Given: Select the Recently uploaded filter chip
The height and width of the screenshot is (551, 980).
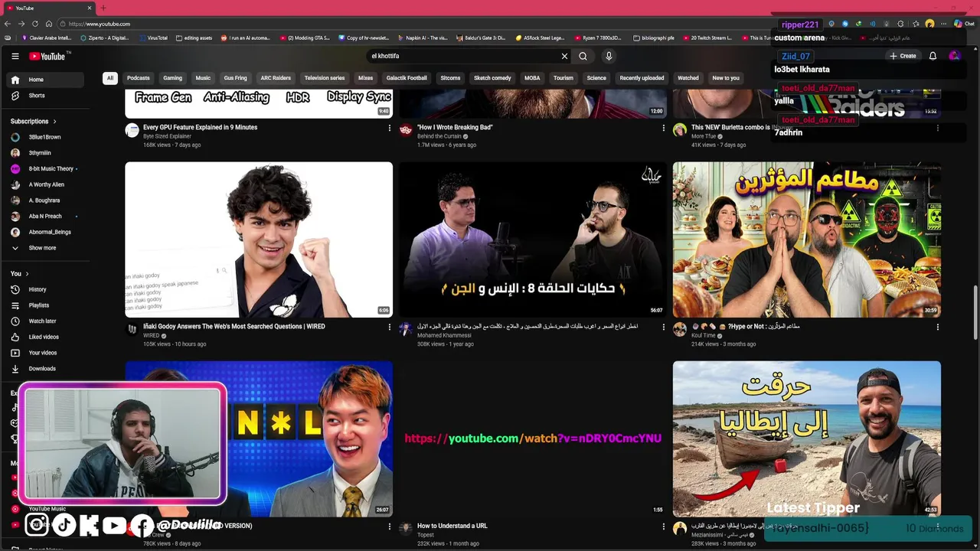Looking at the screenshot, I should tap(642, 78).
